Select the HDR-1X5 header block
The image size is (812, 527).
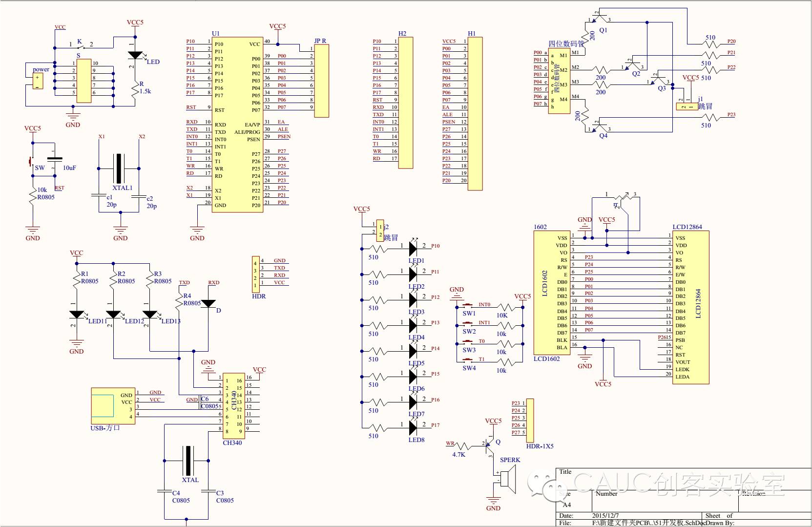530,420
